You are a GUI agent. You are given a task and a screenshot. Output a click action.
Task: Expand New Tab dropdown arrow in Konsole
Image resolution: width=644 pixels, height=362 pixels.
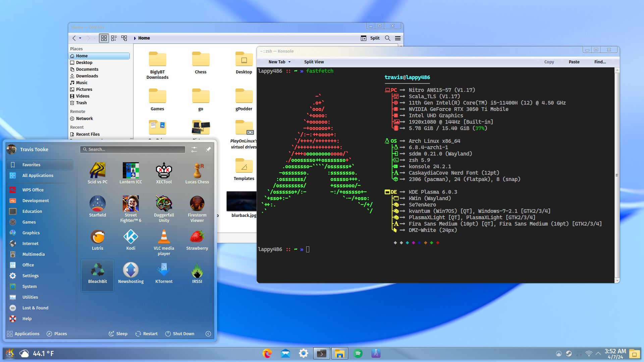(x=289, y=62)
